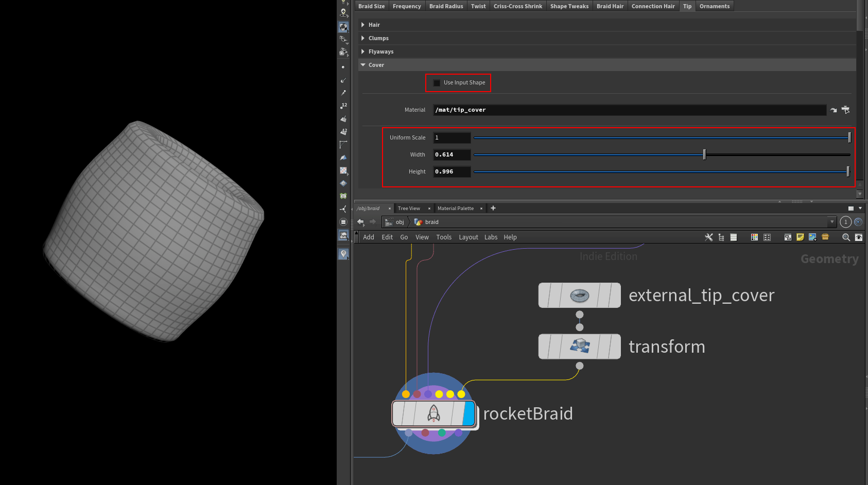The height and width of the screenshot is (485, 868).
Task: Click the skull icon at top of viewport toolbar
Action: pos(343,12)
